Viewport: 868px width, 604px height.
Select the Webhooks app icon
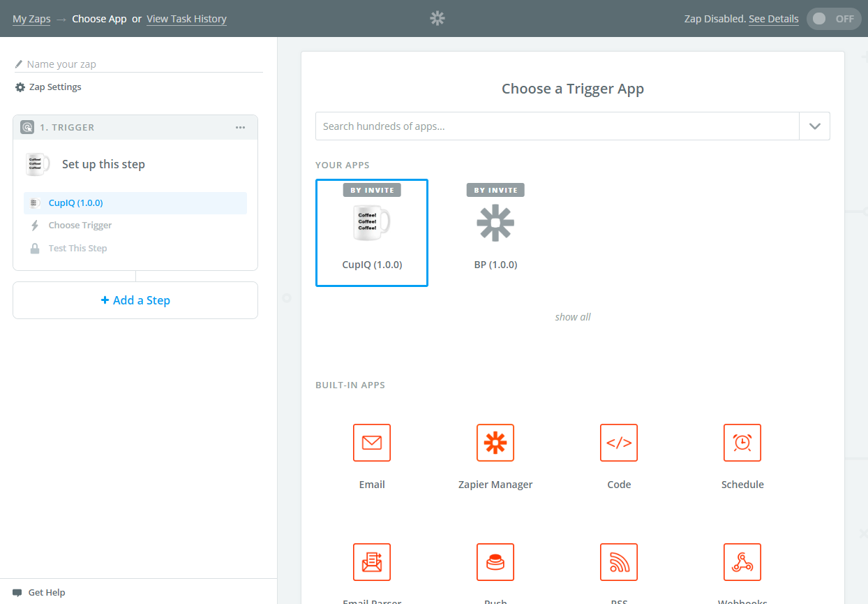(742, 562)
